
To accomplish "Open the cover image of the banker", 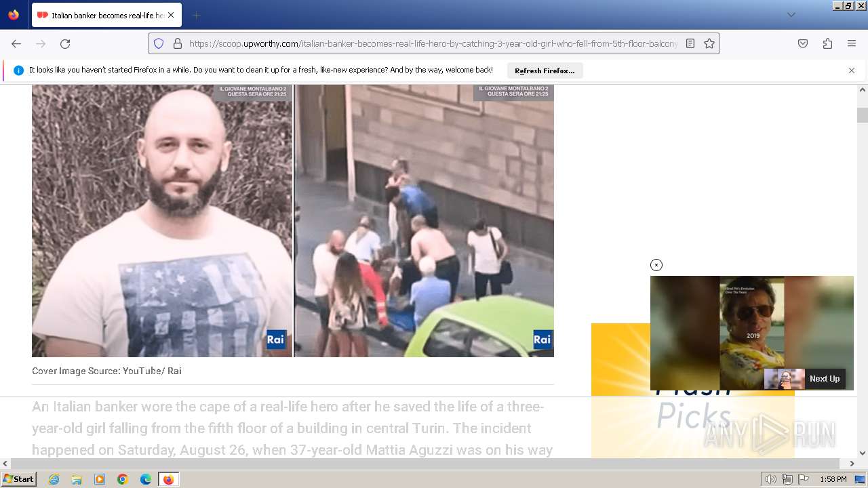I will [x=162, y=221].
